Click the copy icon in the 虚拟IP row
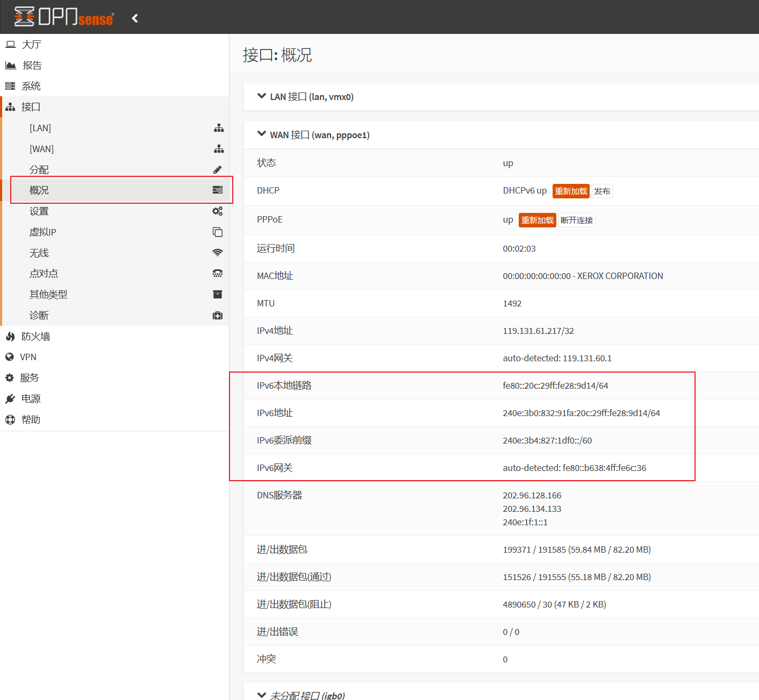The width and height of the screenshot is (759, 700). point(218,232)
